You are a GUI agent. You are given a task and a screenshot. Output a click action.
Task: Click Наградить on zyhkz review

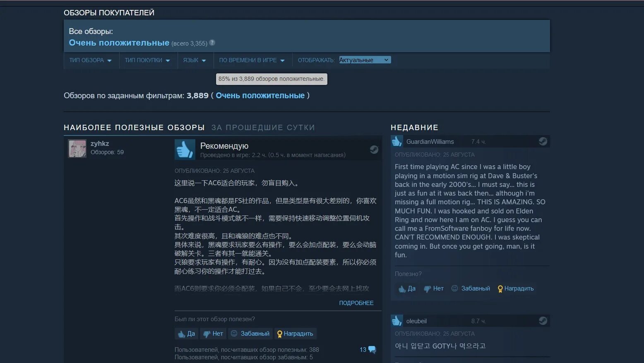(x=295, y=334)
